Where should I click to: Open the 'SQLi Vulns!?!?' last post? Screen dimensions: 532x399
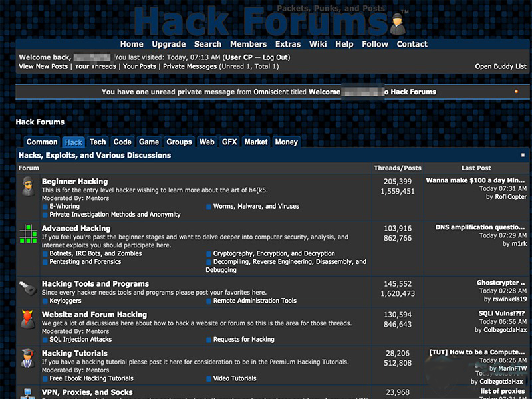pos(502,314)
